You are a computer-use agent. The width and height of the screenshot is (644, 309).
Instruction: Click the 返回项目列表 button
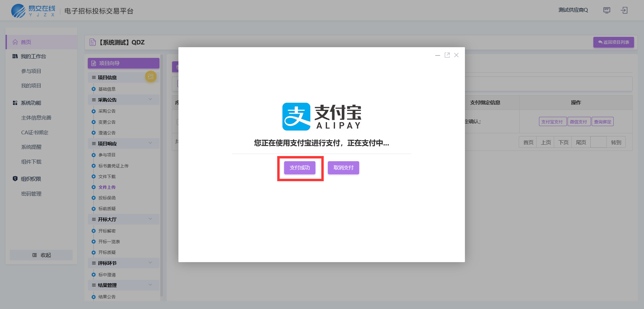[x=613, y=42]
